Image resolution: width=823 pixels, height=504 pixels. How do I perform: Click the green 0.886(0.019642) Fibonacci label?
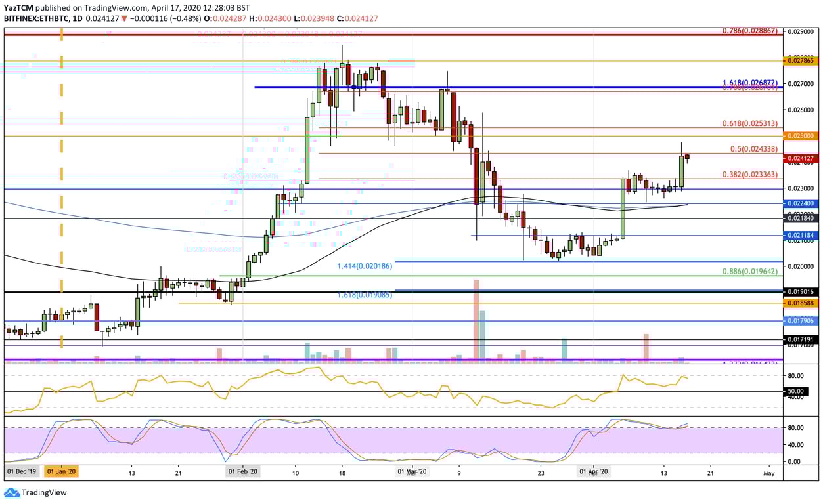[x=751, y=270]
